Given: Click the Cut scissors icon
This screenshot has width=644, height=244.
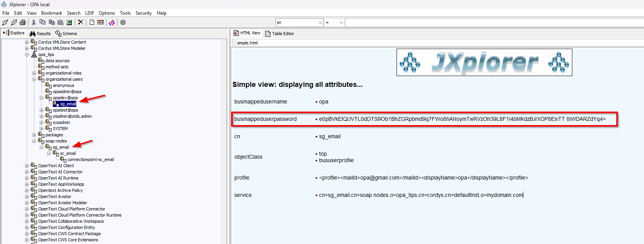Looking at the screenshot, I should point(34,22).
